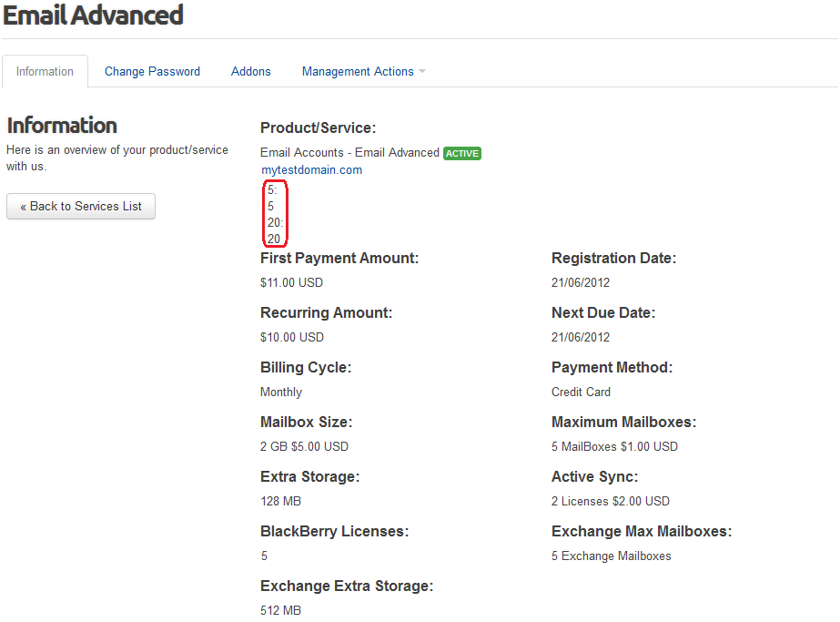The image size is (840, 622).
Task: Click the overview description under Information
Action: [117, 158]
